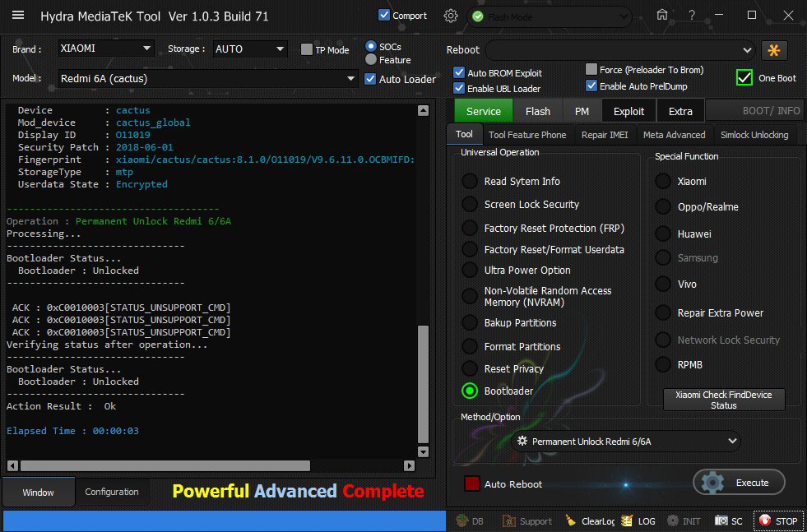Toggle the One Boot checkbox

744,77
